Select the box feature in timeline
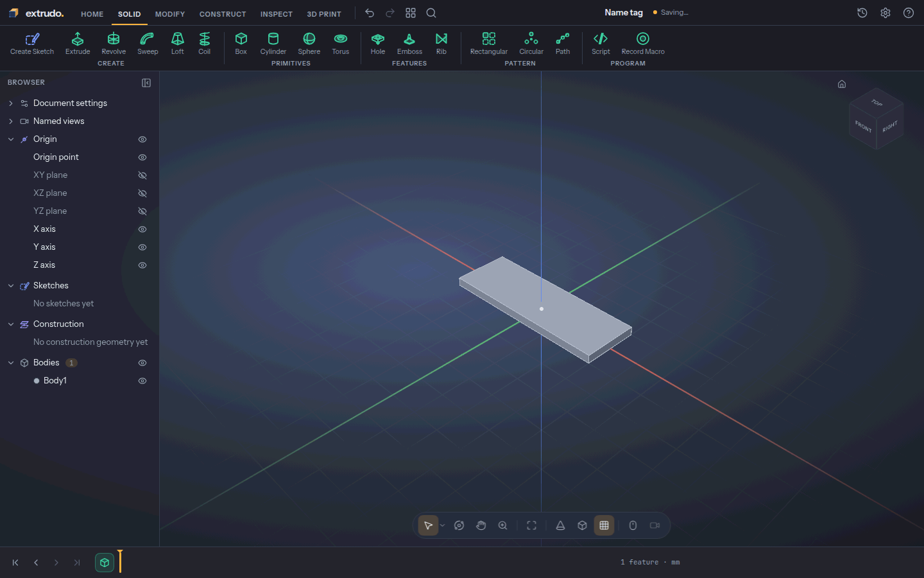Image resolution: width=924 pixels, height=578 pixels. coord(105,563)
